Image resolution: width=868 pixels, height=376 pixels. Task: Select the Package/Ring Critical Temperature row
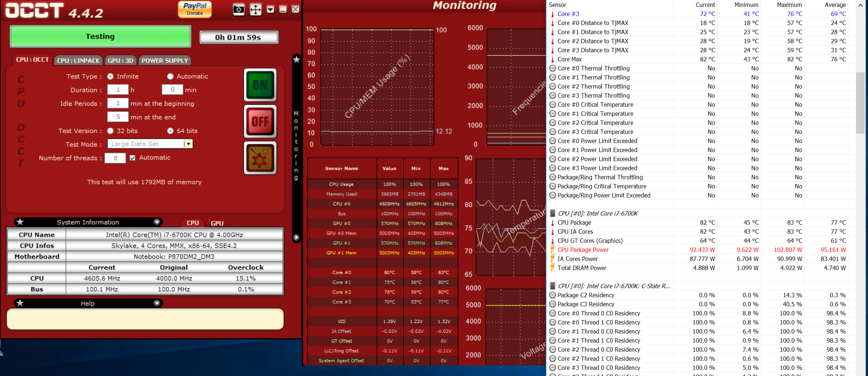[698, 186]
